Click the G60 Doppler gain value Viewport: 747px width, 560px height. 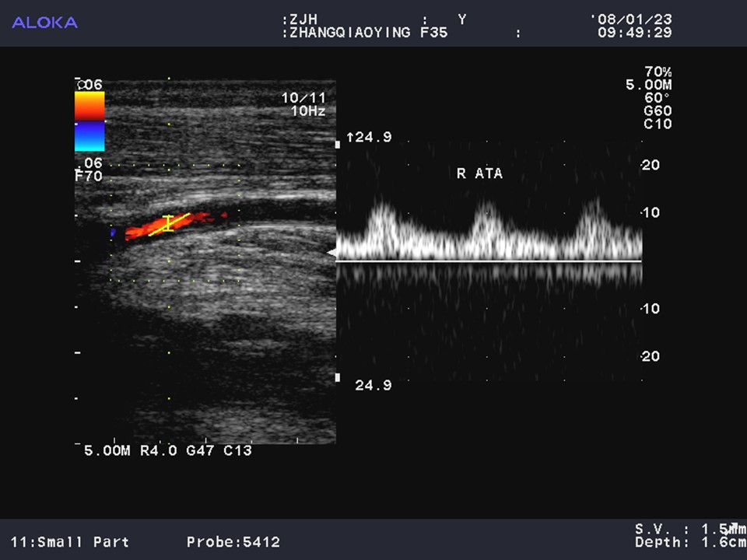coord(658,111)
